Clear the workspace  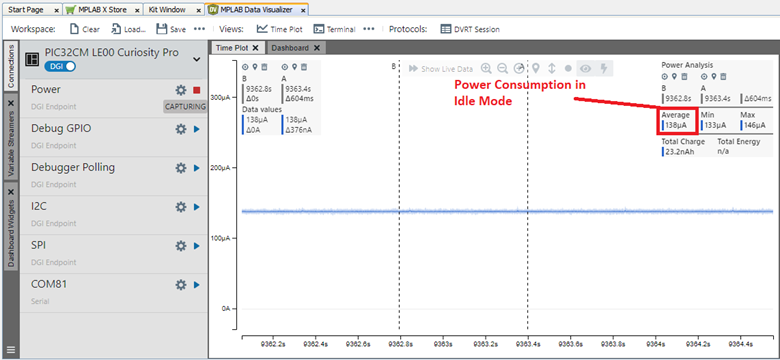pyautogui.click(x=84, y=29)
